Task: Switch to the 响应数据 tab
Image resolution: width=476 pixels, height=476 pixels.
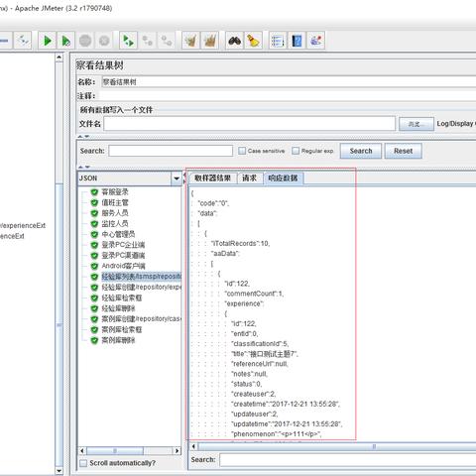Action: pos(283,178)
